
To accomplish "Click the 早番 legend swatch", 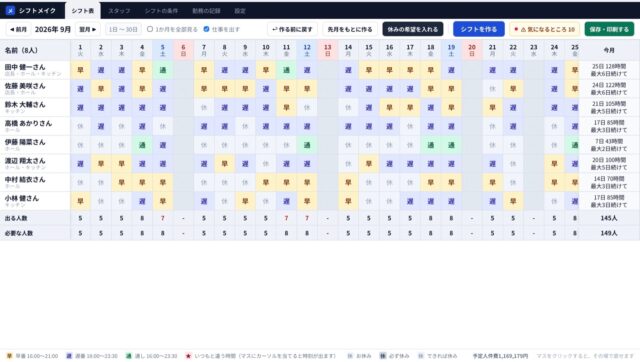I will pyautogui.click(x=9, y=356).
